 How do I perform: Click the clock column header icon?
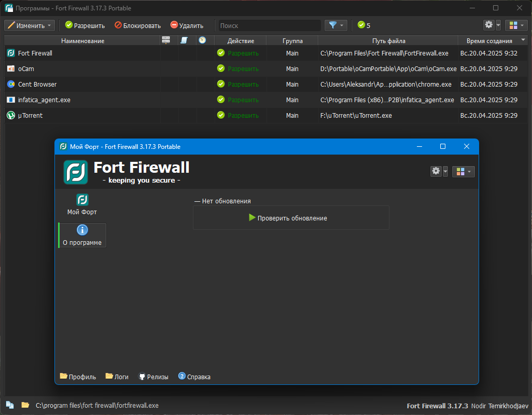(202, 40)
